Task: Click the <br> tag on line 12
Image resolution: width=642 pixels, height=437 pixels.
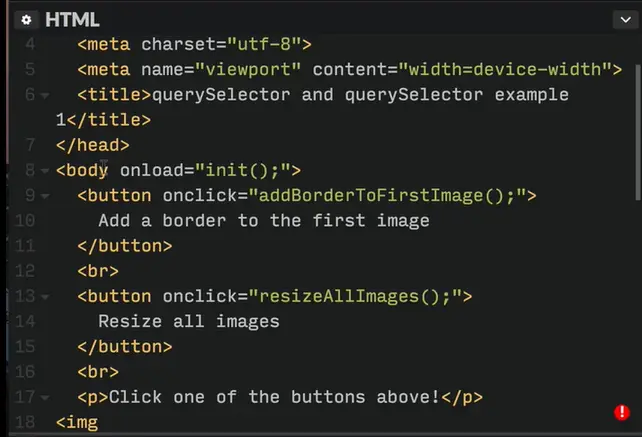Action: click(98, 271)
